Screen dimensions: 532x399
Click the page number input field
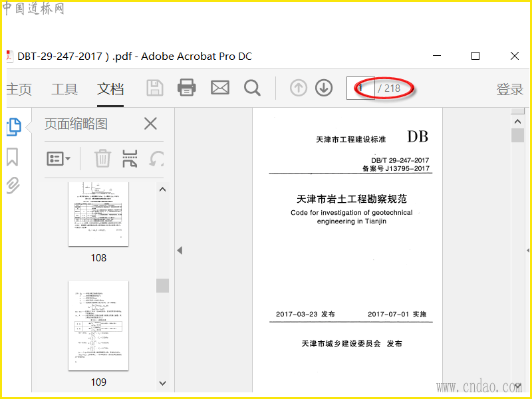point(360,88)
